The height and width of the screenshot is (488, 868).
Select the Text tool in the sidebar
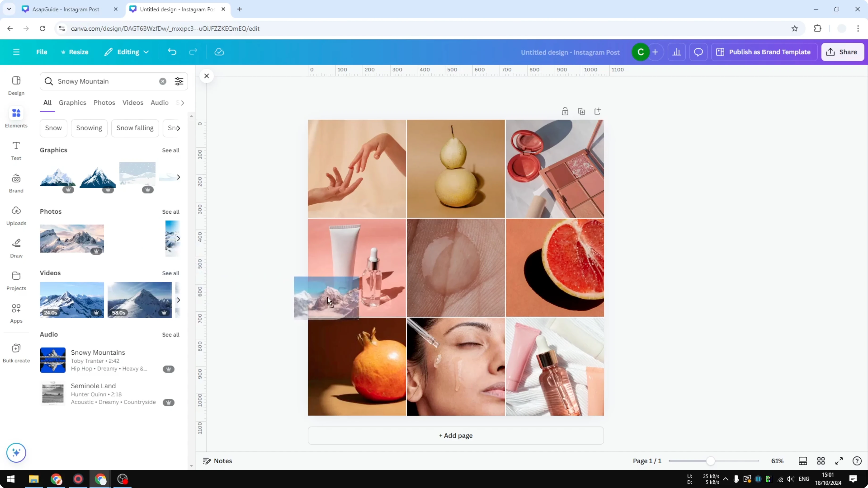click(x=16, y=151)
